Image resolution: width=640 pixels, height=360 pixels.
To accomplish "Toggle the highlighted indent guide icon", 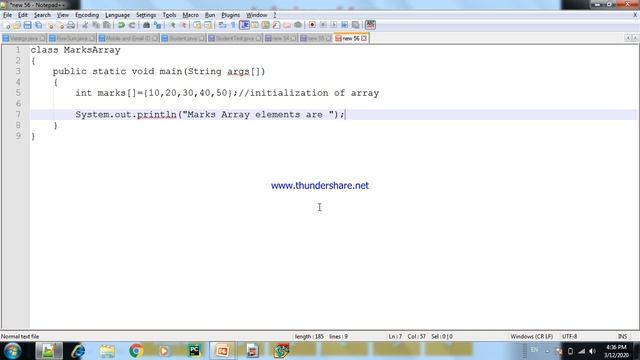I will (x=244, y=25).
